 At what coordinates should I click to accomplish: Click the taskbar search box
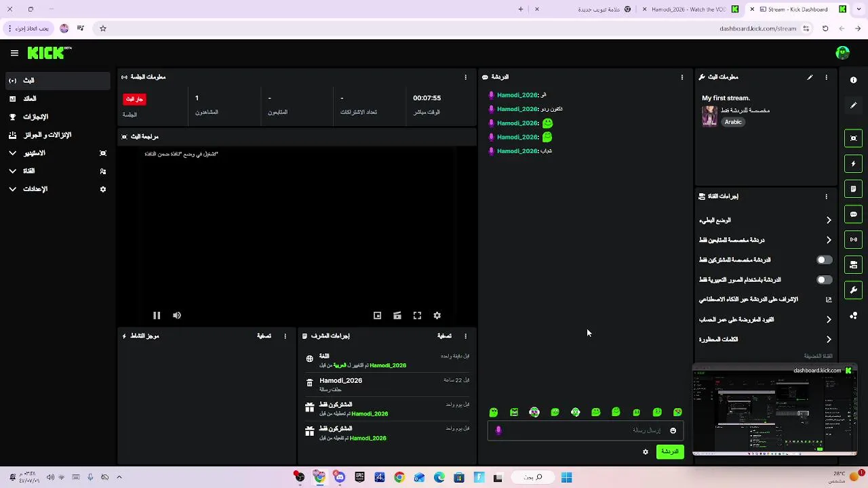[x=533, y=477]
